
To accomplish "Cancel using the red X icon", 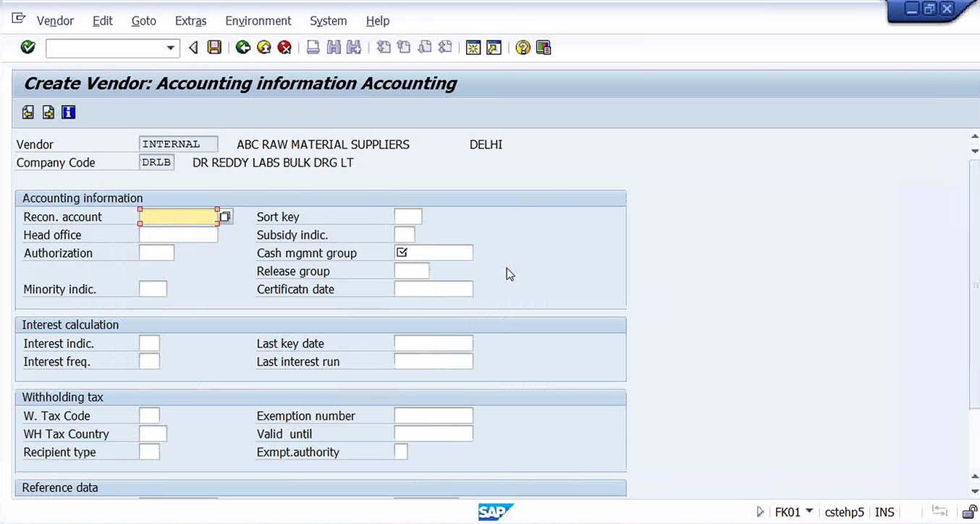I will [284, 48].
